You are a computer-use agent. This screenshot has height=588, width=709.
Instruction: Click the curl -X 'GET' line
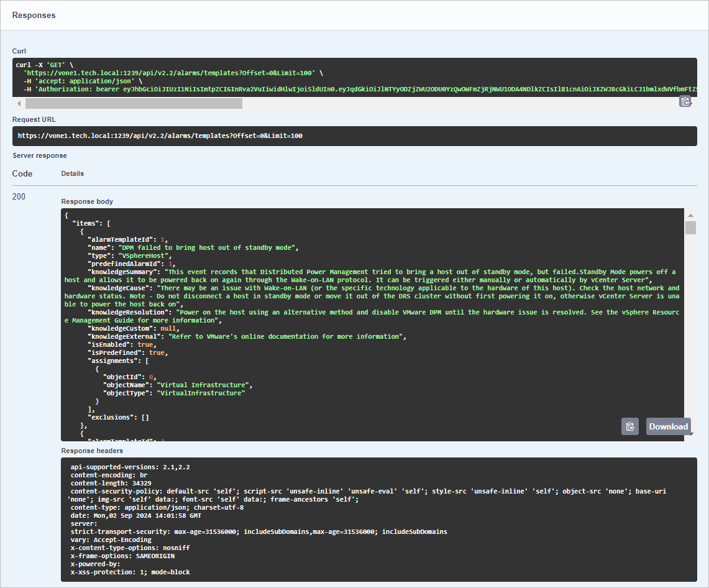[x=44, y=65]
